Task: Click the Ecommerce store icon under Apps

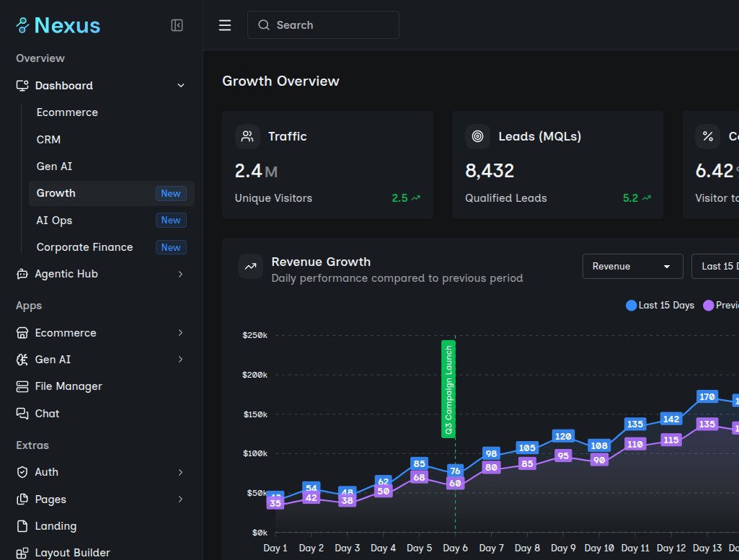Action: click(x=22, y=333)
